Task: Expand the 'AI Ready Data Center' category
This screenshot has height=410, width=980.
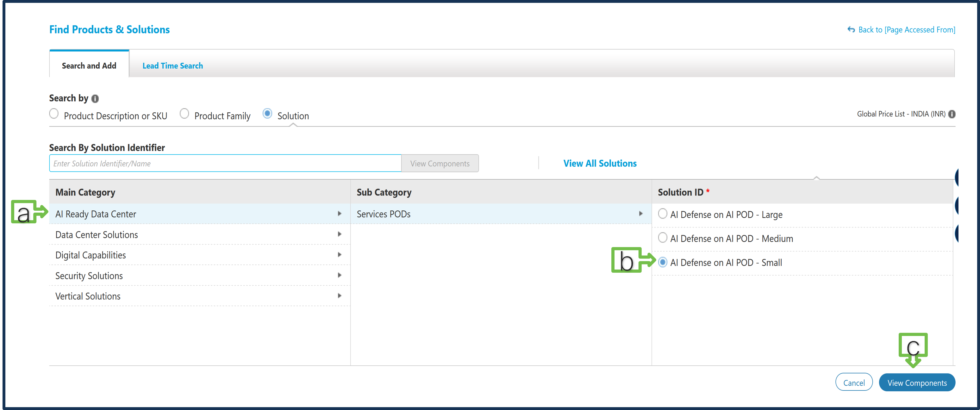Action: (340, 213)
